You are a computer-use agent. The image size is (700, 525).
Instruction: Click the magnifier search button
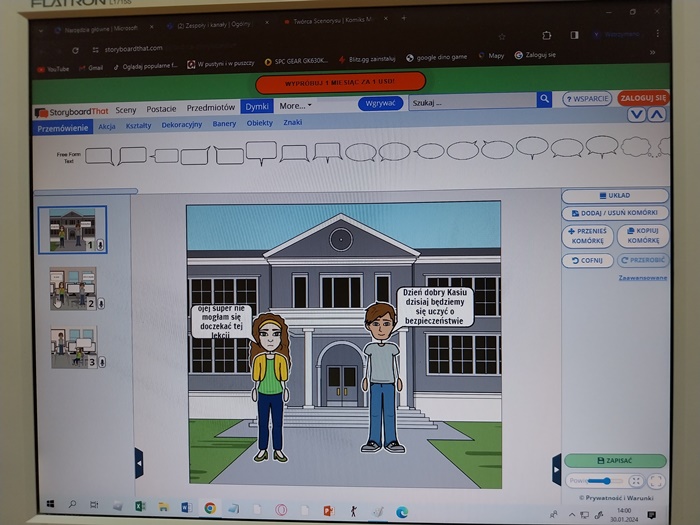tap(544, 99)
